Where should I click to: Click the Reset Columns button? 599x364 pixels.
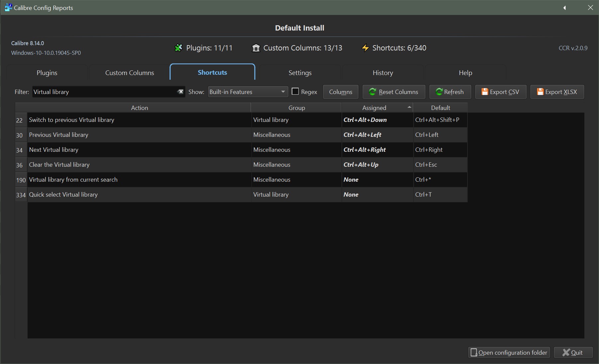(x=394, y=92)
